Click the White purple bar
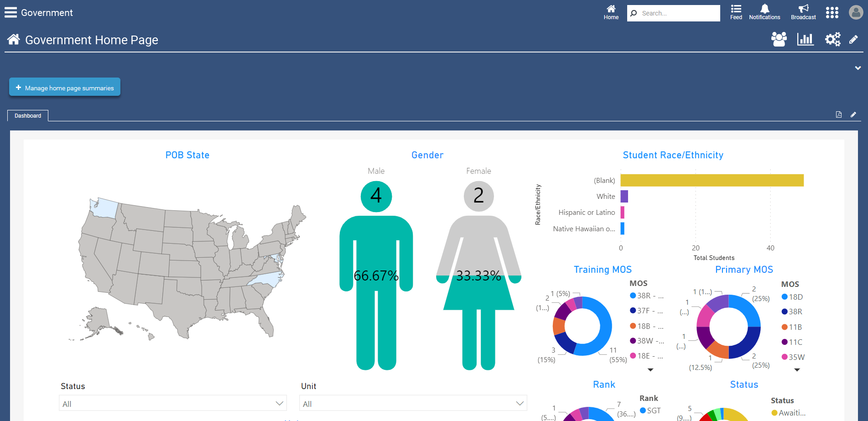The height and width of the screenshot is (421, 868). click(624, 196)
